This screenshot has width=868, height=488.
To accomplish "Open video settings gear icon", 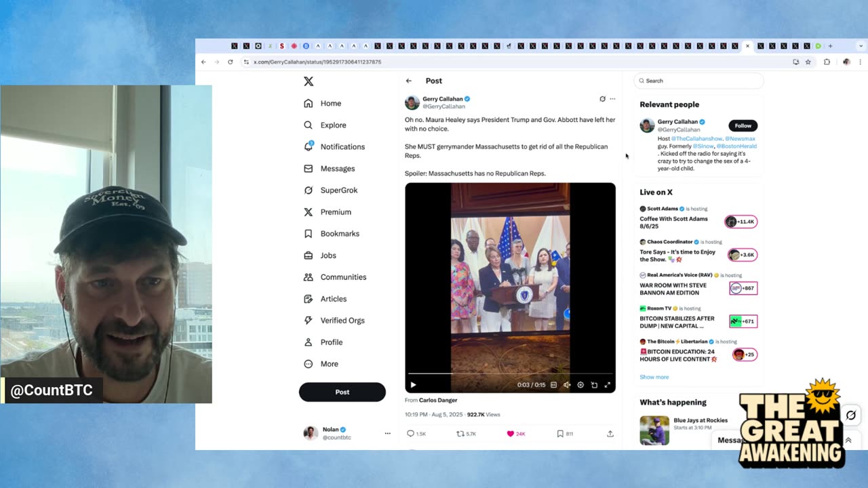I will pyautogui.click(x=580, y=385).
